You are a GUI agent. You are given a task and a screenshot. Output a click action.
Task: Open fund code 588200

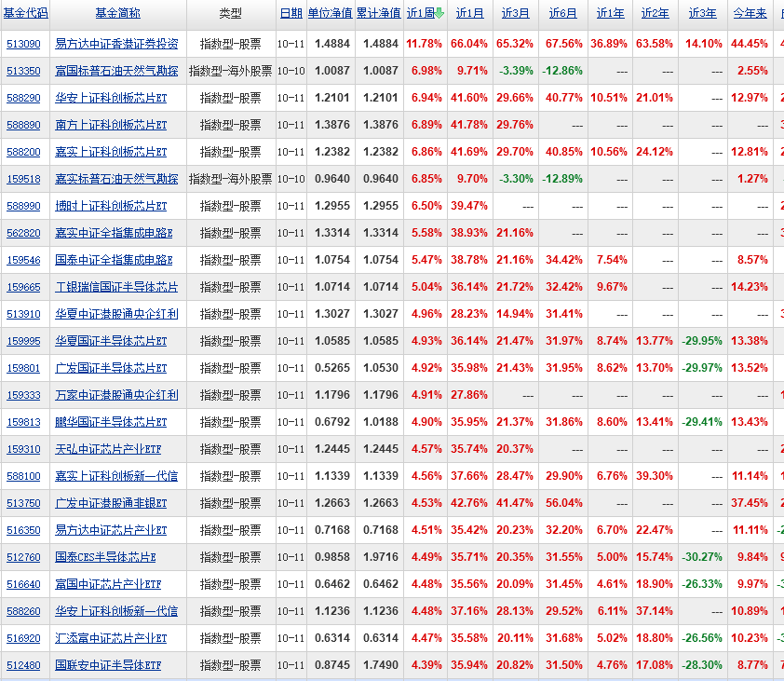[23, 152]
